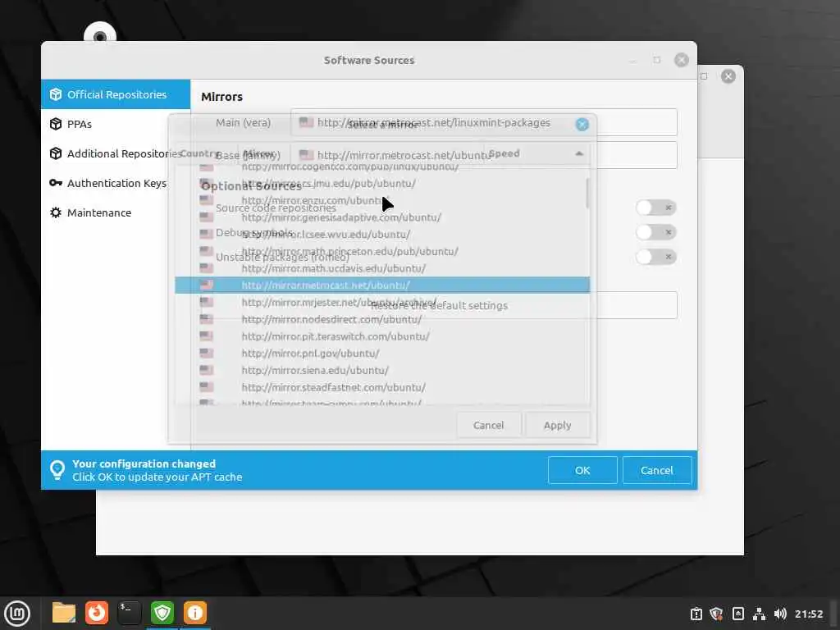Select mirror.nodesdirect.com/ubuntu mirror

[x=382, y=319]
